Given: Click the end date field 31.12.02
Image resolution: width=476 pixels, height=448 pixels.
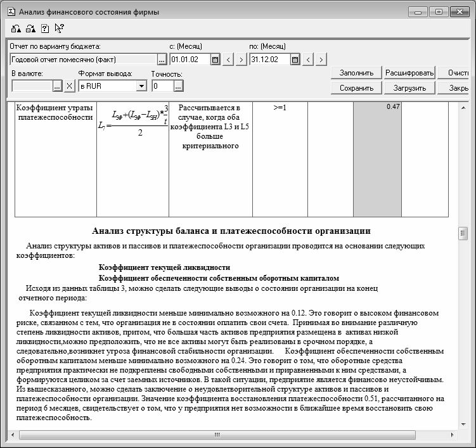Looking at the screenshot, I should (270, 60).
